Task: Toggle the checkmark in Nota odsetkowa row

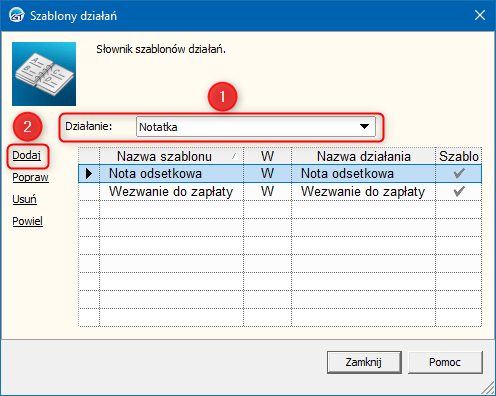Action: click(x=459, y=173)
